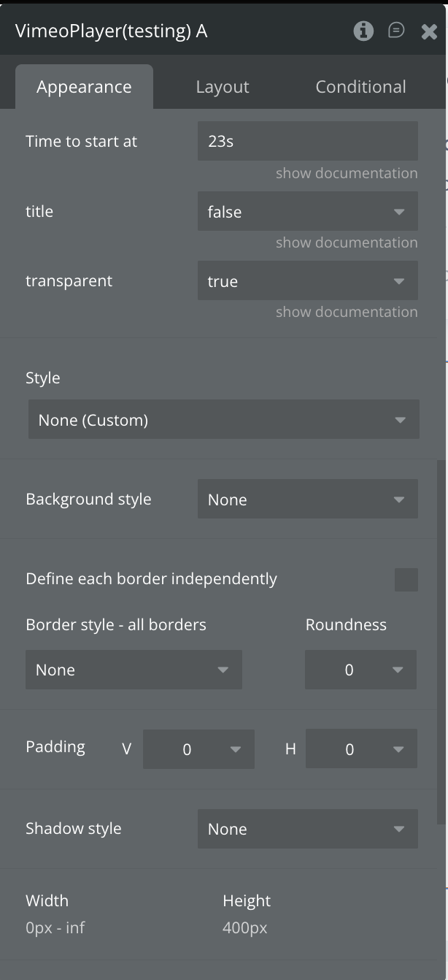Select the Appearance tab
Image resolution: width=448 pixels, height=980 pixels.
click(84, 87)
